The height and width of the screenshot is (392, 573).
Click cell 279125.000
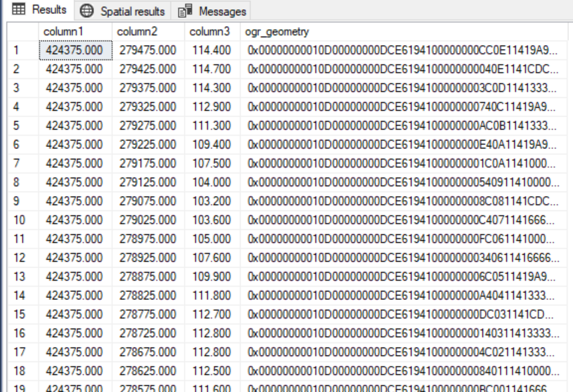[148, 182]
